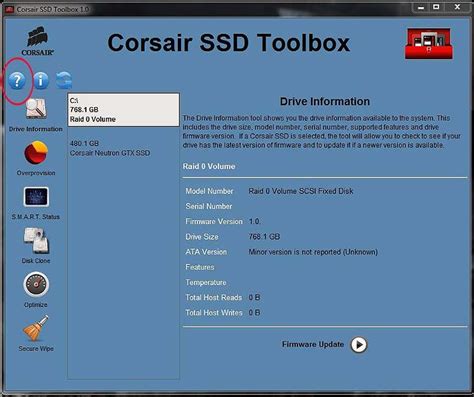The image size is (474, 397).
Task: Select the C:\ 768.1 GB Raid 0 Volume drive
Action: [x=124, y=110]
